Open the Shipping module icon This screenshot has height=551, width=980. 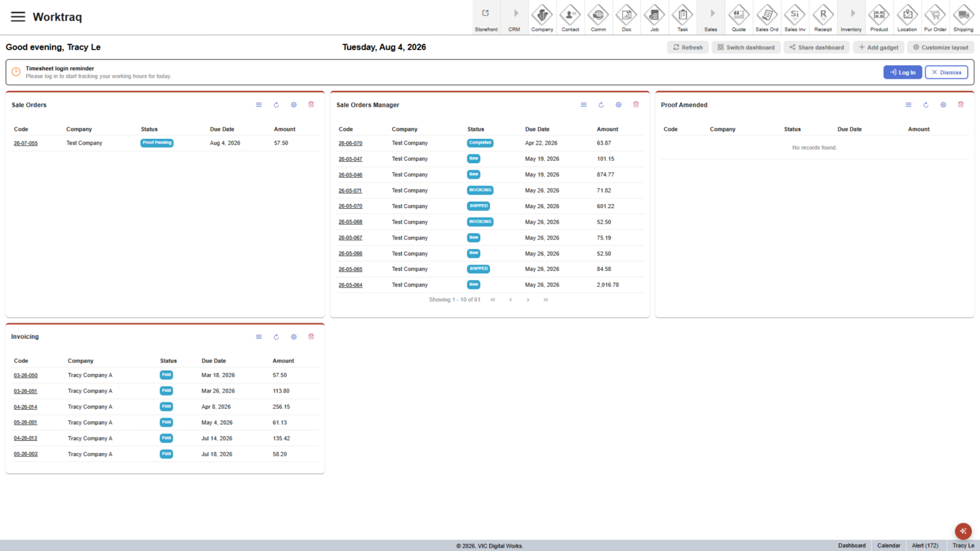pyautogui.click(x=963, y=17)
